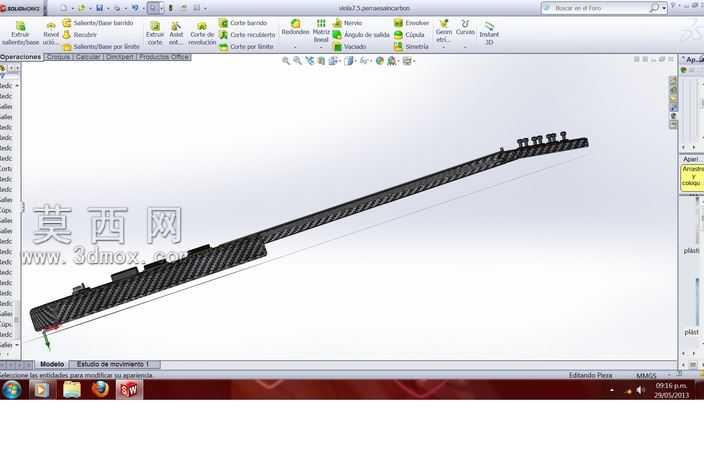Launch Firefox from the taskbar

(101, 390)
